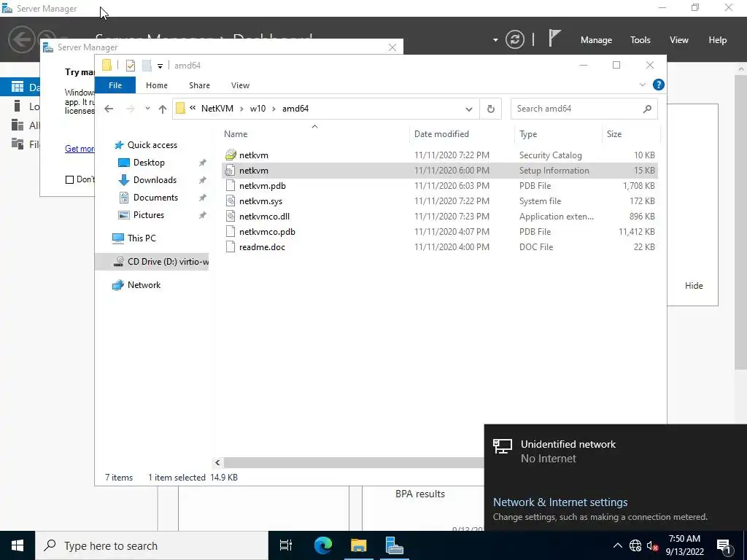Select the Unidentified network entry
Image resolution: width=747 pixels, height=560 pixels.
[x=614, y=451]
